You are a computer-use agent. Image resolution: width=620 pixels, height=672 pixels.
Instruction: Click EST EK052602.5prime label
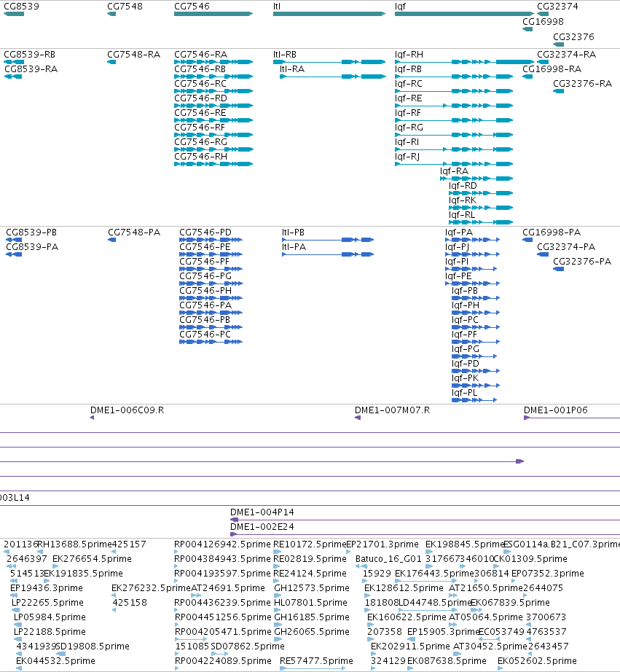pos(537,661)
